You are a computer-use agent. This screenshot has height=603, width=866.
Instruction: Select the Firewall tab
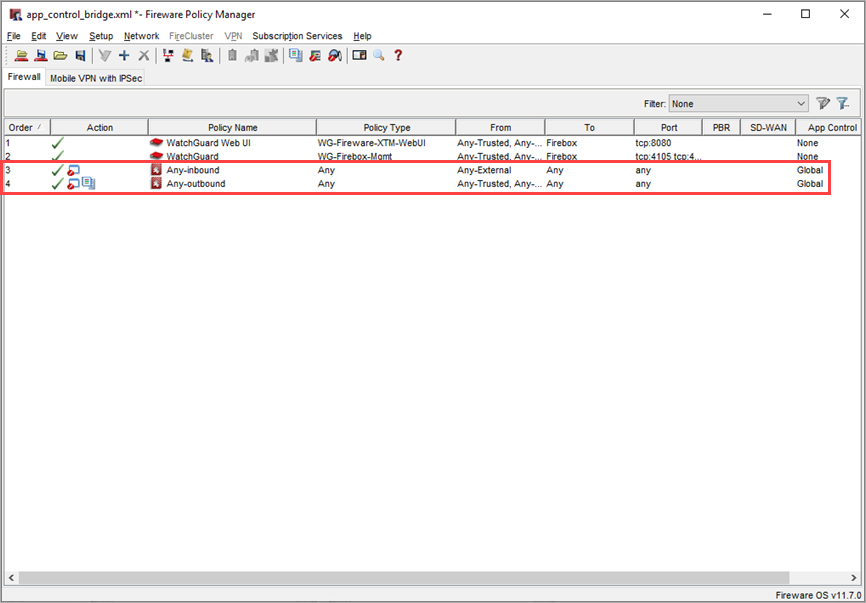tap(24, 77)
